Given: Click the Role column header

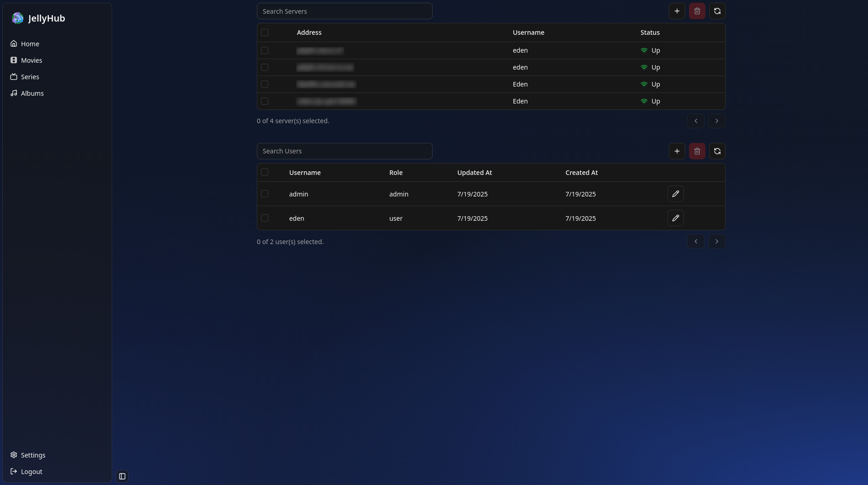Looking at the screenshot, I should 396,173.
